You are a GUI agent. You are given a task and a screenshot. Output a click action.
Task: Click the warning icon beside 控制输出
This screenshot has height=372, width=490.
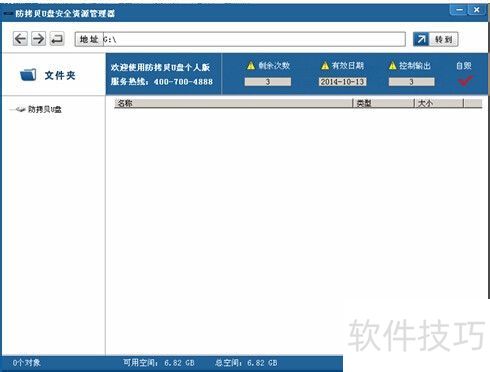click(393, 66)
